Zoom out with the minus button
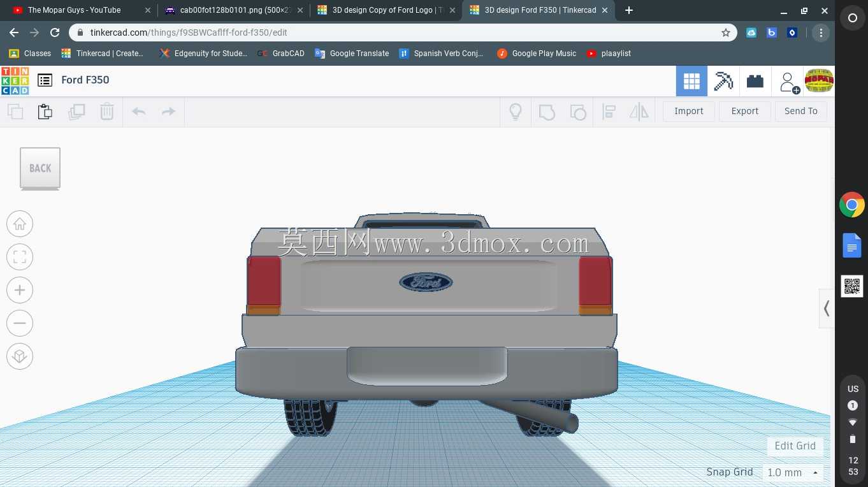 pyautogui.click(x=20, y=323)
